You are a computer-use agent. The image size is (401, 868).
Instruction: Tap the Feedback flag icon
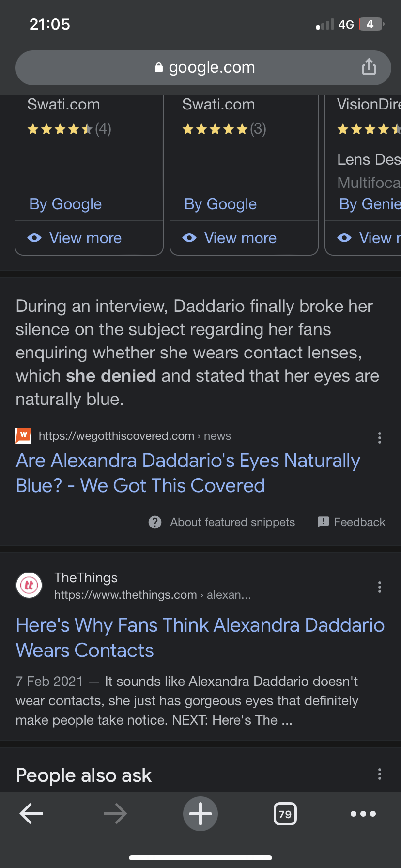pos(323,522)
